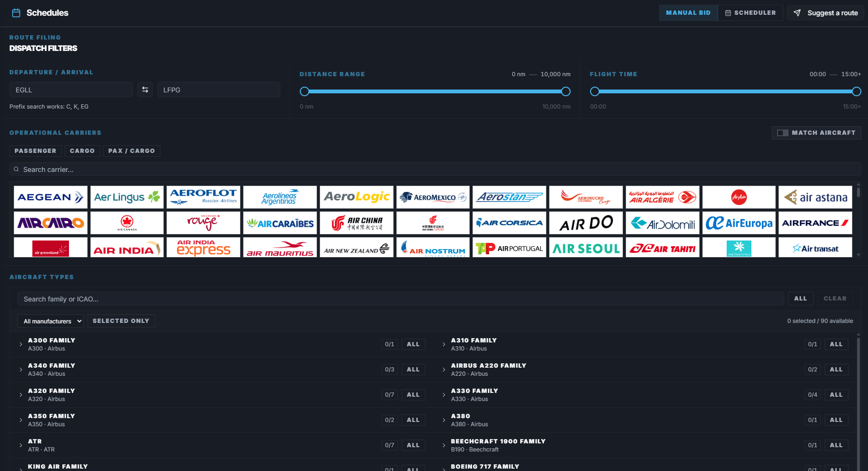Enable the Selected Only aircraft filter
This screenshot has height=471, width=868.
click(x=121, y=321)
